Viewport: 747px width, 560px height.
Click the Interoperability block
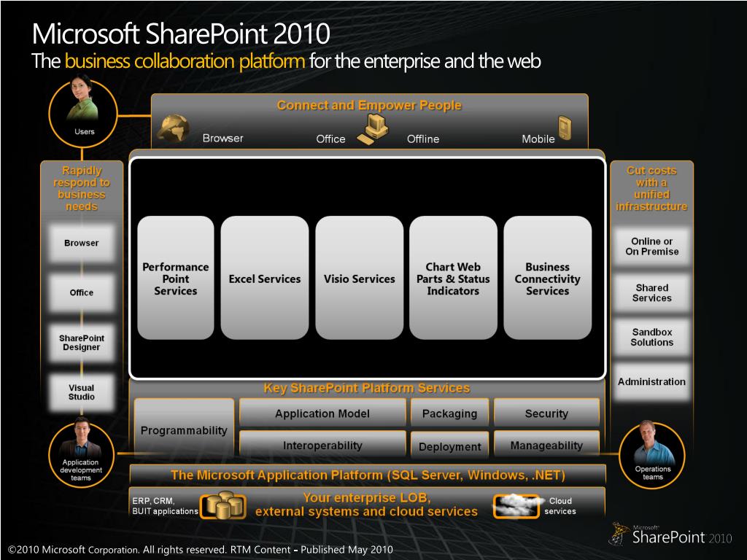tap(322, 444)
